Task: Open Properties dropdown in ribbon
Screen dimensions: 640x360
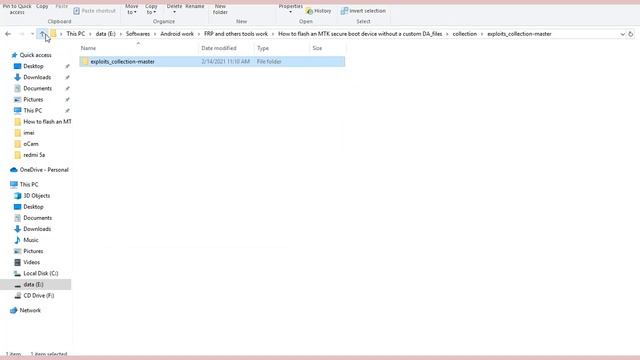Action: click(x=291, y=8)
